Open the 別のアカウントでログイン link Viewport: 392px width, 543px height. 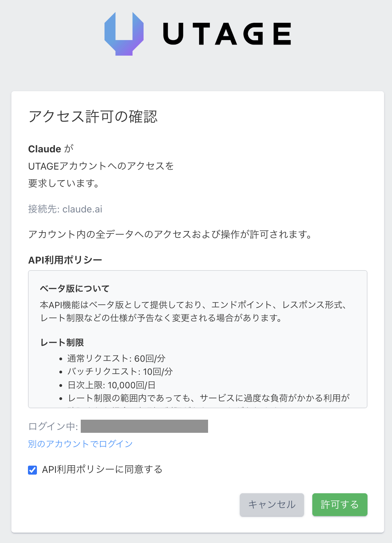pos(80,444)
